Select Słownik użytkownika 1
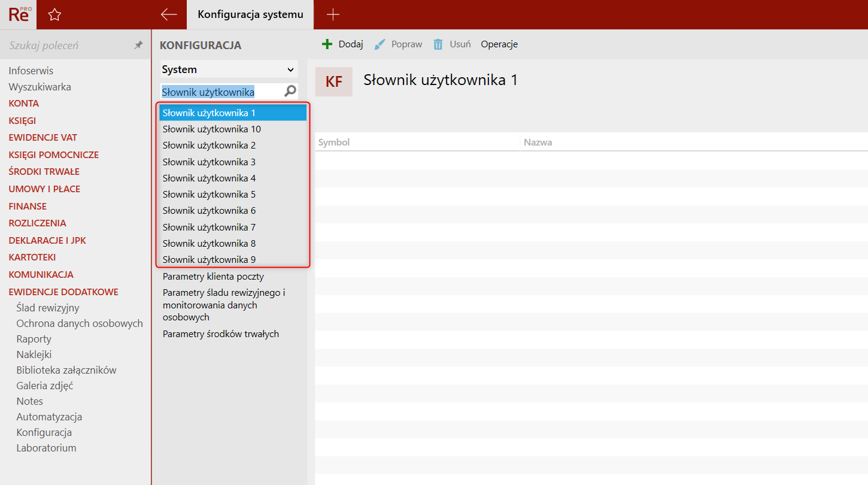This screenshot has height=485, width=868. [x=233, y=113]
